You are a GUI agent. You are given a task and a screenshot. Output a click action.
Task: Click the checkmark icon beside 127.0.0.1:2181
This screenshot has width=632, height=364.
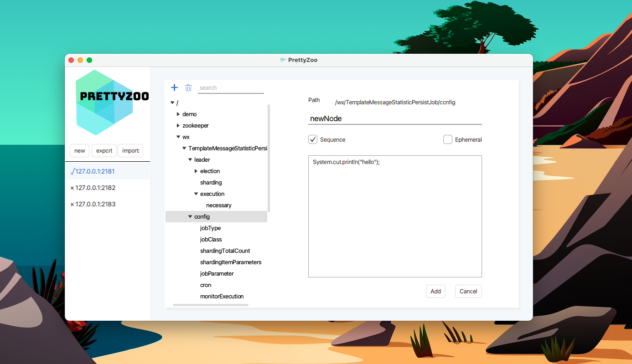tap(73, 171)
